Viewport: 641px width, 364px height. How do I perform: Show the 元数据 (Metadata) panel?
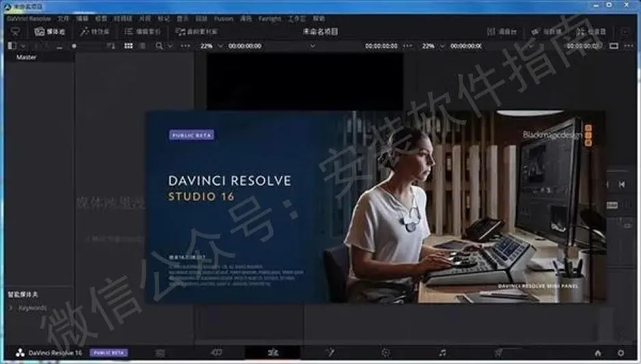(547, 31)
